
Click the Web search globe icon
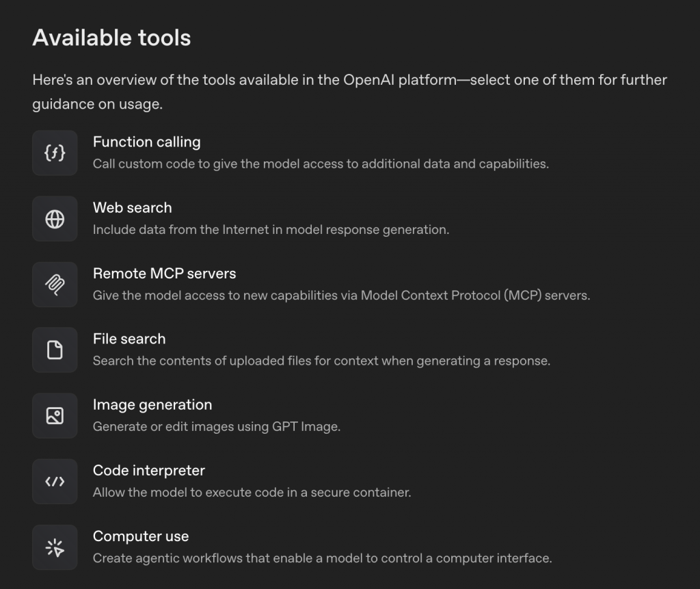[55, 219]
